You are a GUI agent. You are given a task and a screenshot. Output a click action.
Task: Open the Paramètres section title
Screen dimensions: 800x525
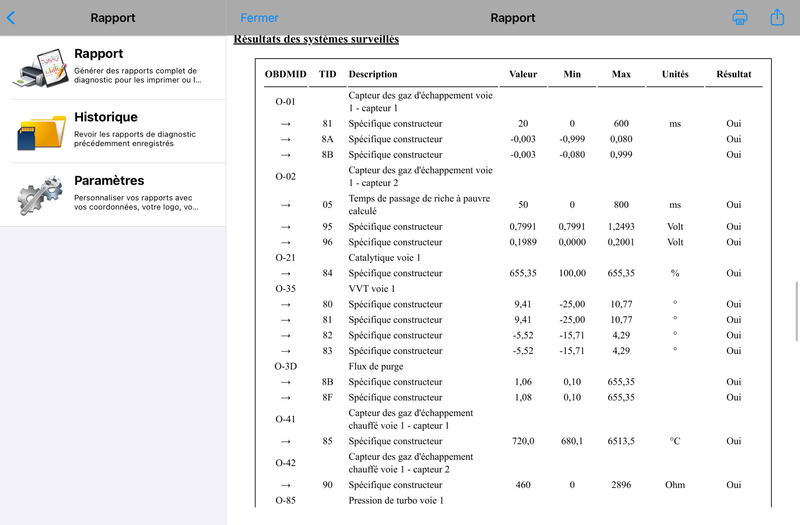point(109,181)
